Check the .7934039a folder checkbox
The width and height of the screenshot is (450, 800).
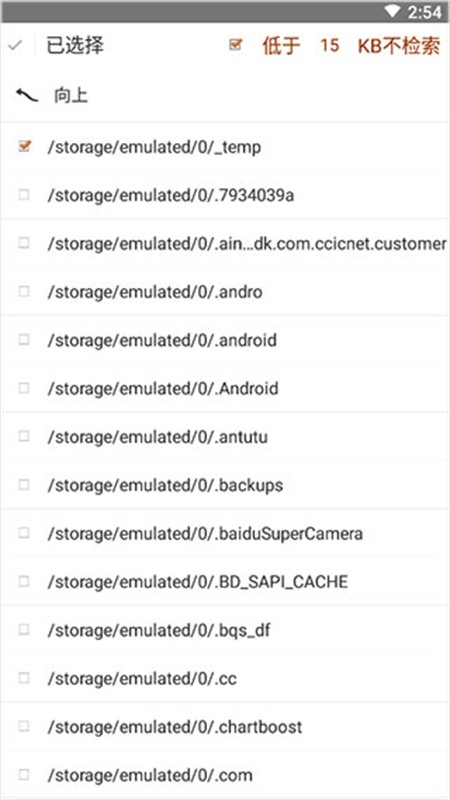24,194
